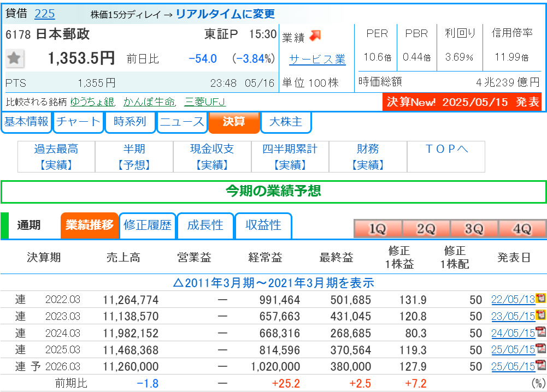547x392 pixels.
Task: Click the forecast 経常益 value 1,020,000
Action: [275, 366]
